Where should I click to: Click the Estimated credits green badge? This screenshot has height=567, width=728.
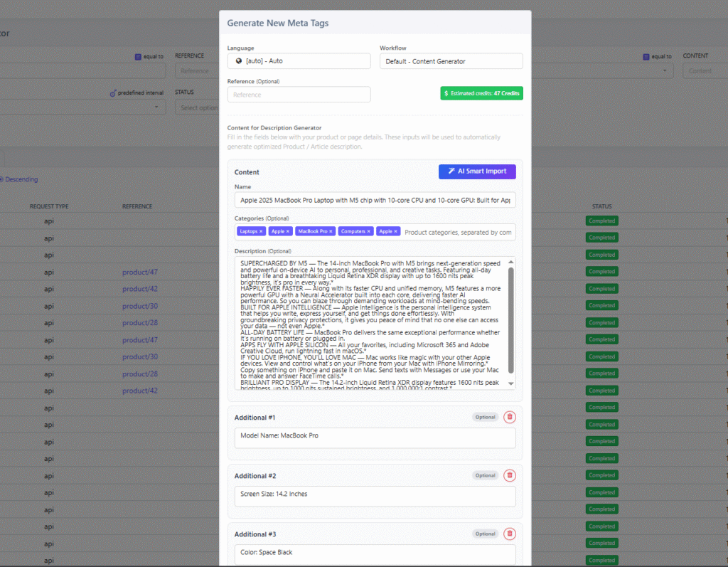click(481, 93)
